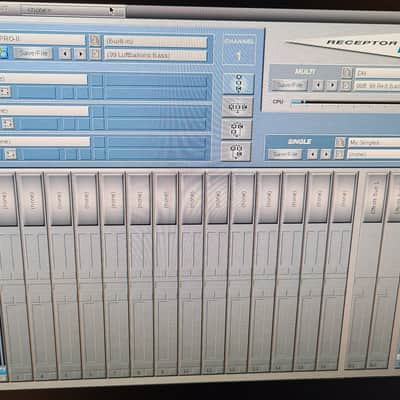The width and height of the screenshot is (400, 400).
Task: Select the second signal routing layout button
Action: [237, 107]
